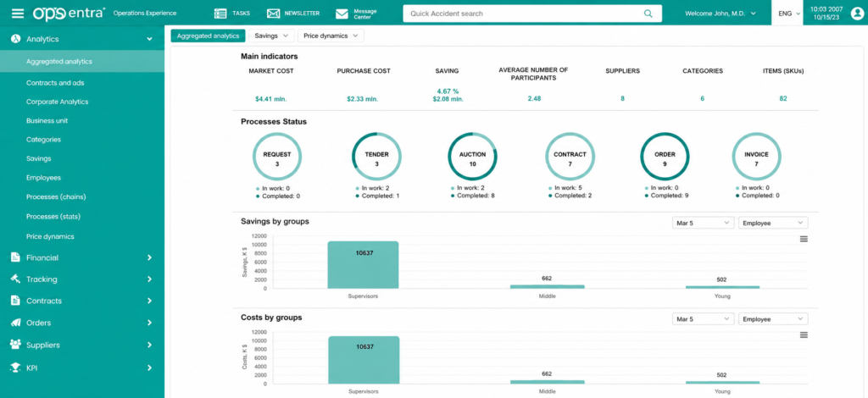Open Mar 5 dropdown in Savings by groups
The height and width of the screenshot is (398, 868).
[x=703, y=223]
